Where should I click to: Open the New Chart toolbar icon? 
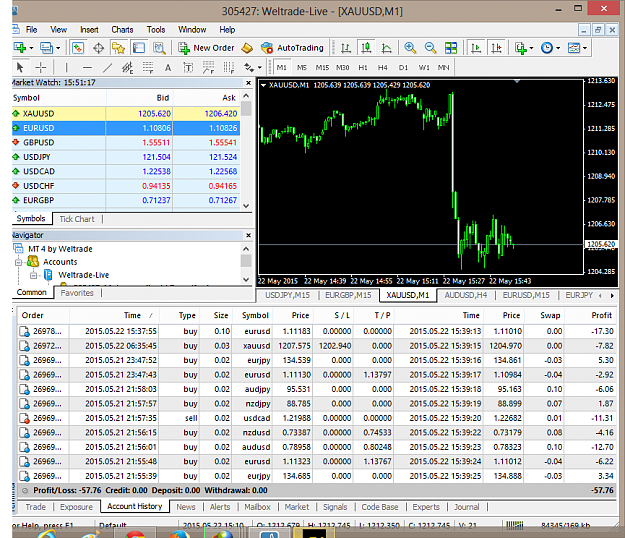click(x=20, y=48)
